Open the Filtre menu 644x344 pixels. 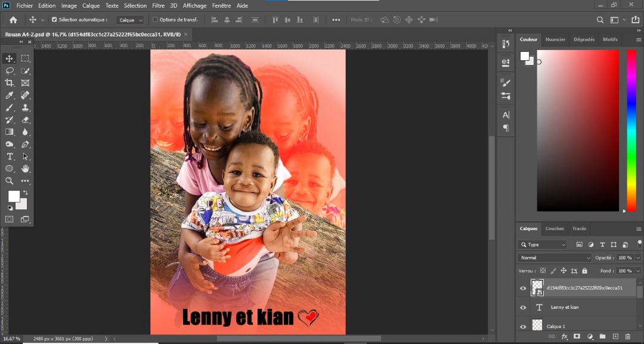[158, 5]
